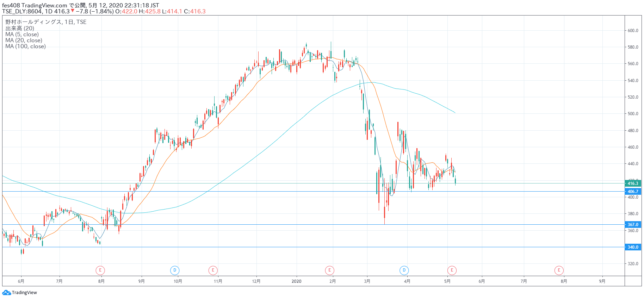Click the rightmost earnings E marker

(559, 270)
